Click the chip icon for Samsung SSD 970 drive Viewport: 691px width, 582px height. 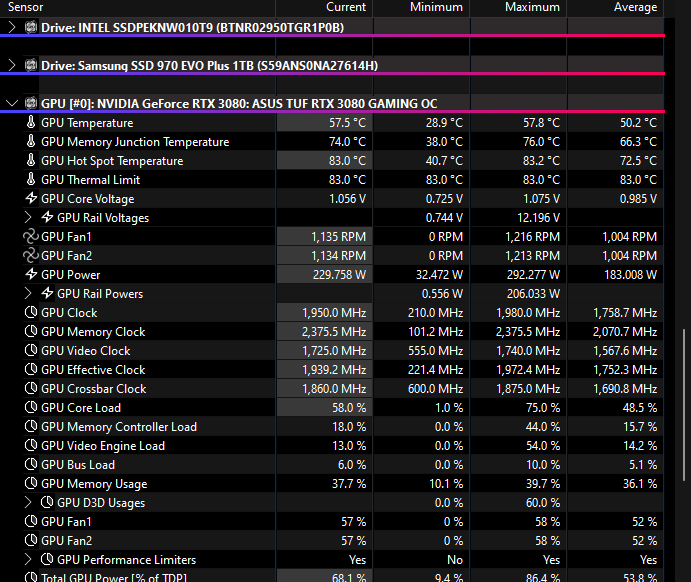coord(30,66)
